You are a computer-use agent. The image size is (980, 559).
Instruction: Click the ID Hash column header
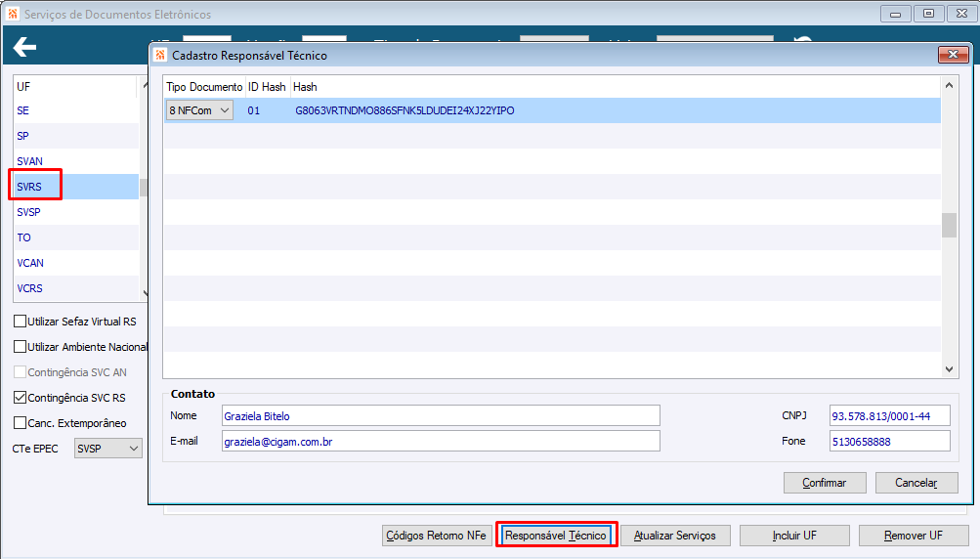coord(267,87)
